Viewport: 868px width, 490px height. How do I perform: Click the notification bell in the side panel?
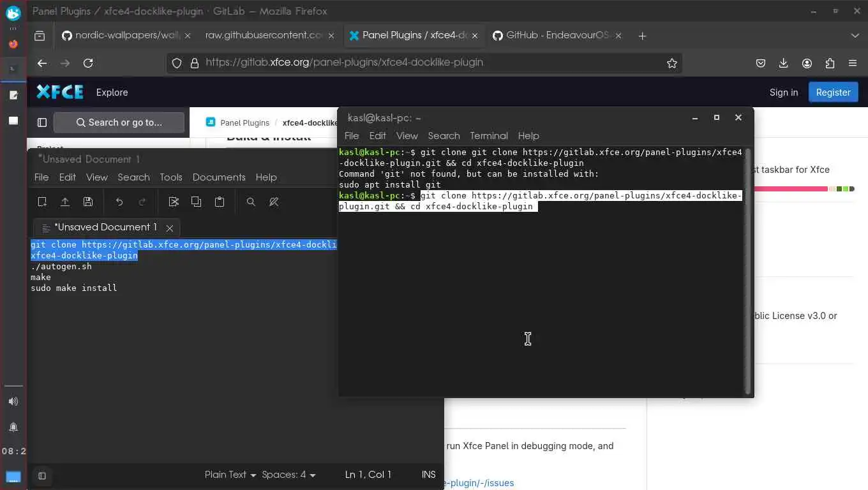point(13,427)
